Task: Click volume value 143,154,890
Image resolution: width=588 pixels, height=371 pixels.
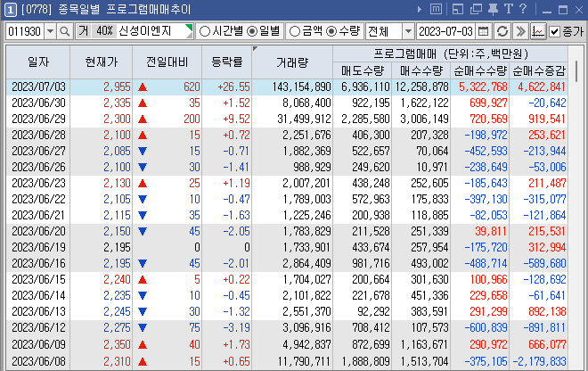Action: [301, 87]
